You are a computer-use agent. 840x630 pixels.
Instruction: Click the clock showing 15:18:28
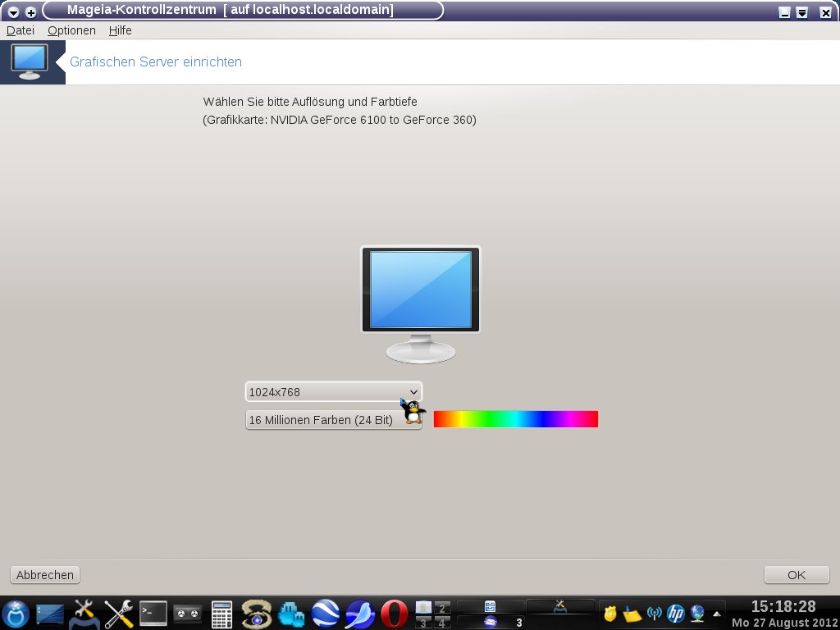(x=783, y=606)
